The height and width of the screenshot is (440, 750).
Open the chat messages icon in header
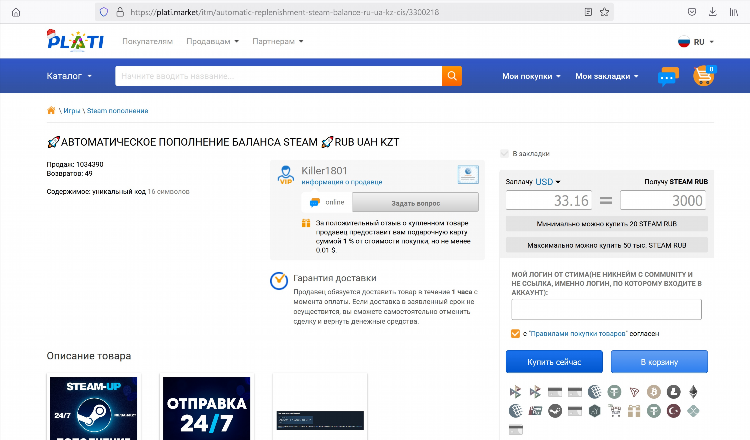click(668, 77)
